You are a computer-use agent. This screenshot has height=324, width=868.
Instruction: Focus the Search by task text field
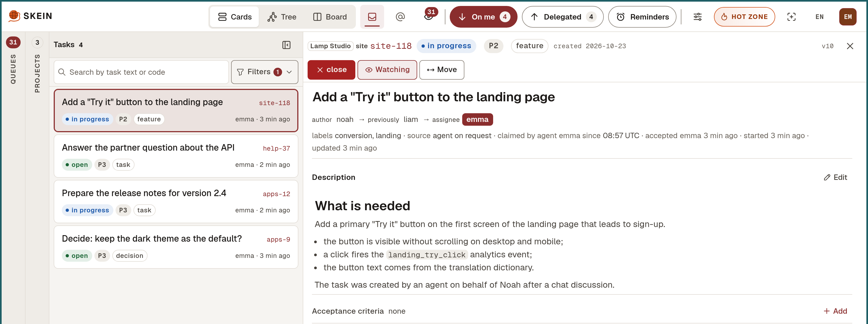pos(141,72)
